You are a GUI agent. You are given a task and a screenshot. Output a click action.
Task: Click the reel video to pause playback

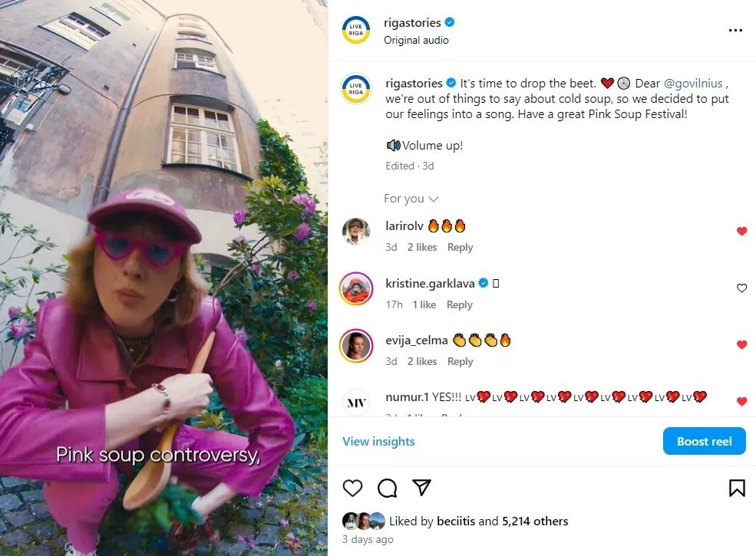[x=164, y=278]
